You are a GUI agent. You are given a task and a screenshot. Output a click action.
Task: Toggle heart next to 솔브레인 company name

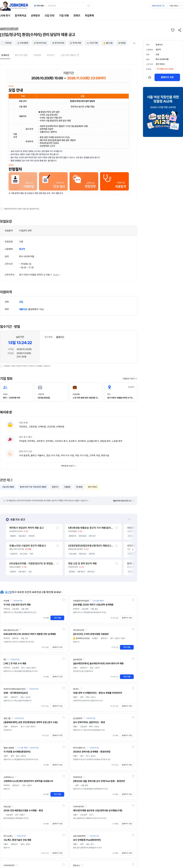84,659
